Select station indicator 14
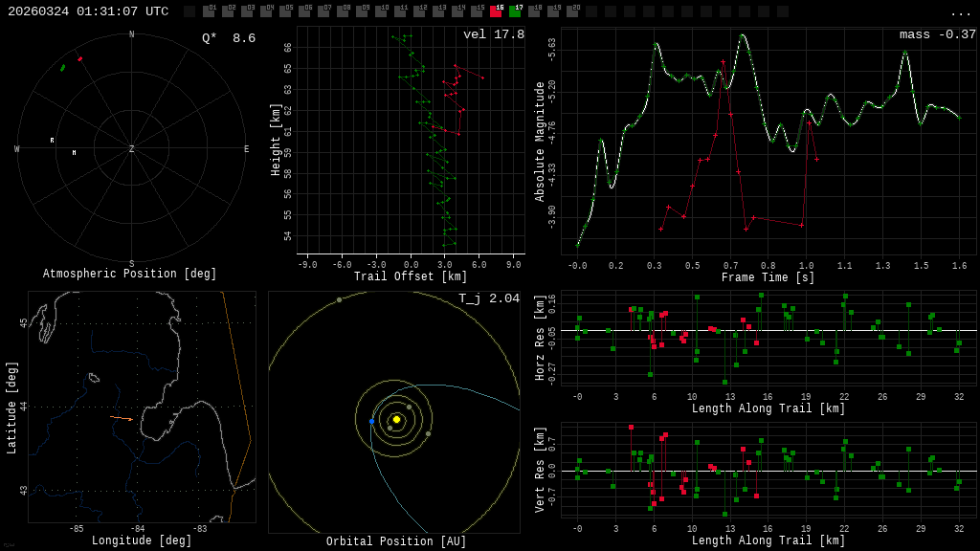Screen dimensions: 980x551 pyautogui.click(x=457, y=11)
